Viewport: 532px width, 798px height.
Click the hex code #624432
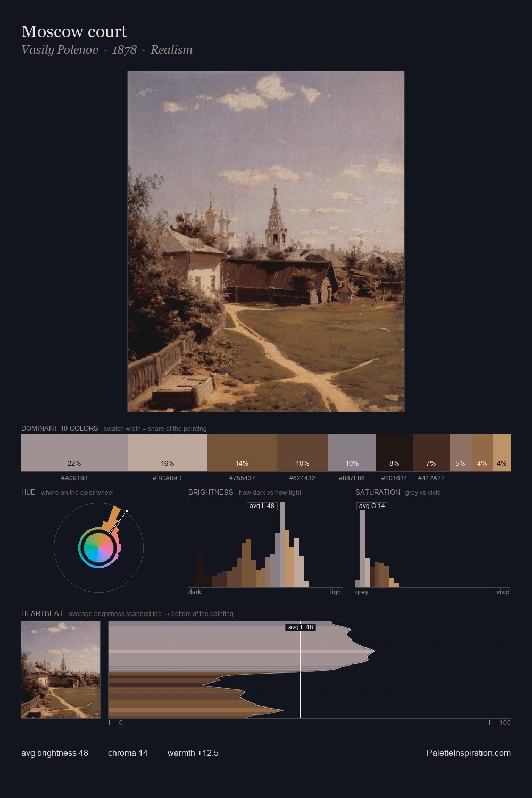point(303,478)
